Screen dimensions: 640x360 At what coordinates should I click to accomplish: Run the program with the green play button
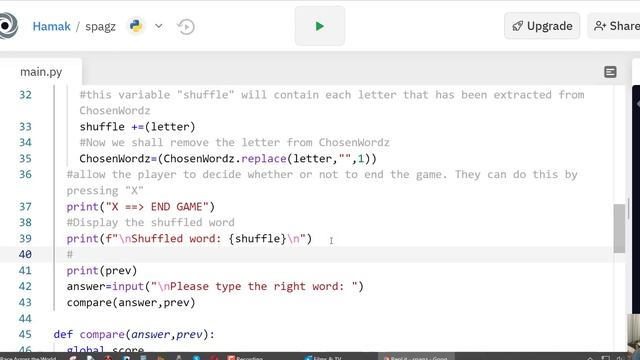320,26
